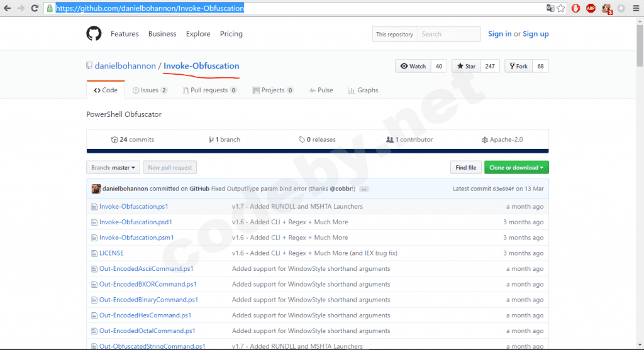The height and width of the screenshot is (350, 644).
Task: Open Out-EncodedOctalCommand.ps1 file
Action: pyautogui.click(x=147, y=331)
